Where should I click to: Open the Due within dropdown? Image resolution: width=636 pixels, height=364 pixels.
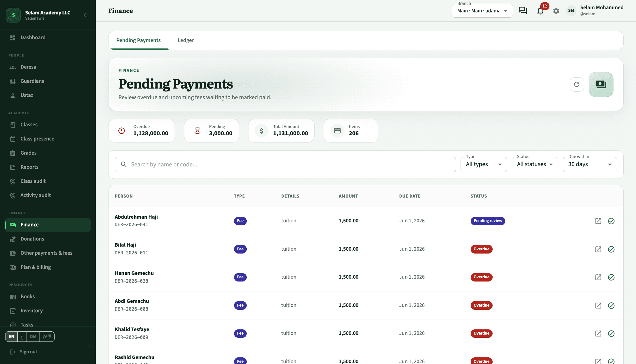tap(590, 164)
